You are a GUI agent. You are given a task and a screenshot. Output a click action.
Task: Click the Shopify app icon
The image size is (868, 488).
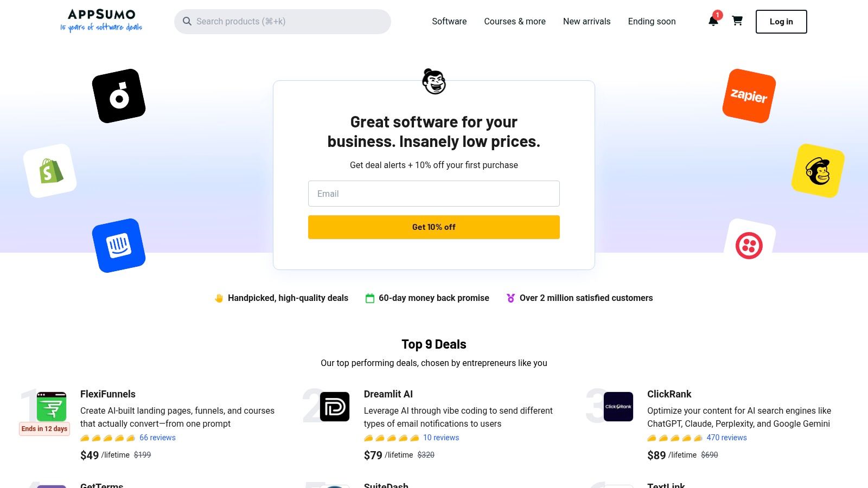(50, 170)
